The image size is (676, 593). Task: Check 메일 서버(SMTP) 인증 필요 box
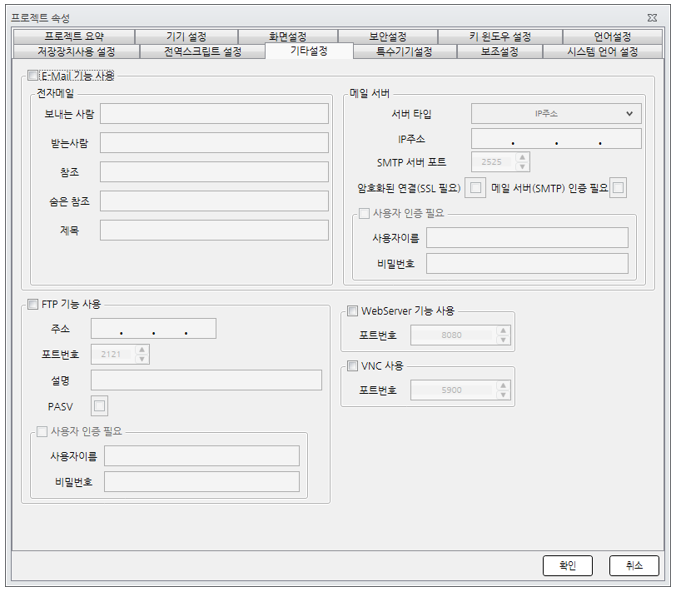click(x=618, y=188)
